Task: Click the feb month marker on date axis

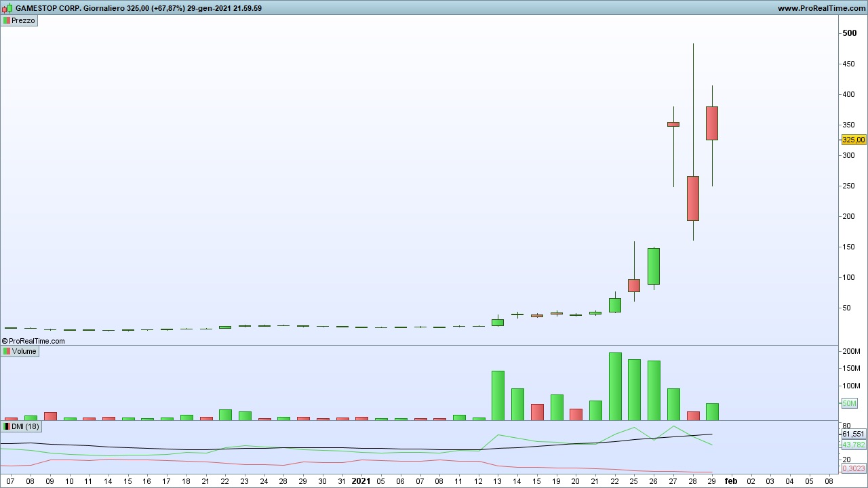Action: (x=731, y=481)
